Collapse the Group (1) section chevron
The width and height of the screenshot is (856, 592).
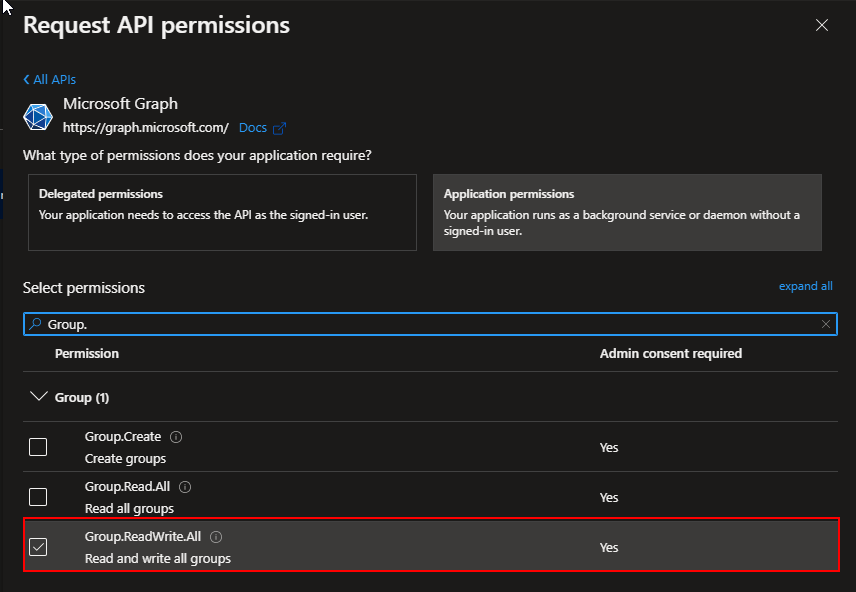click(x=39, y=397)
